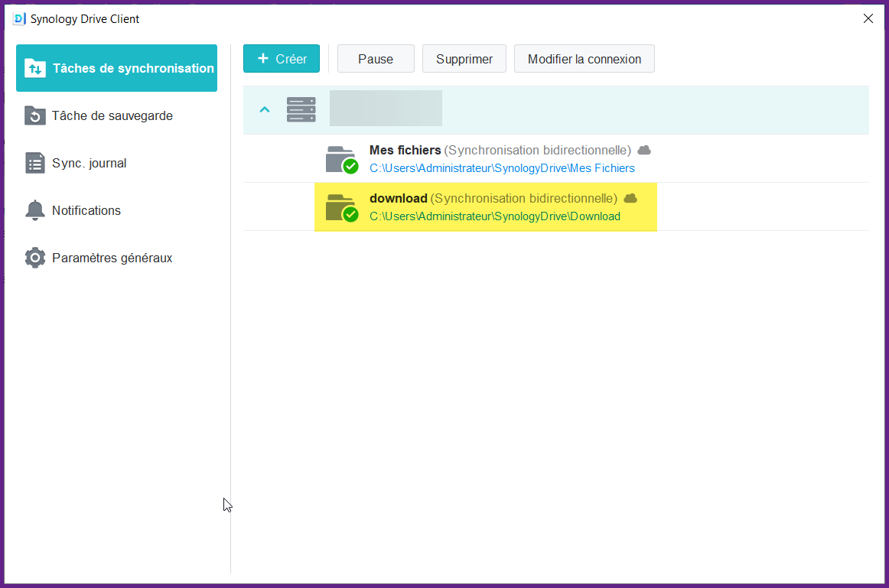Open the SynologyDrive\Download path link
Screen dimensions: 889x588
point(494,216)
